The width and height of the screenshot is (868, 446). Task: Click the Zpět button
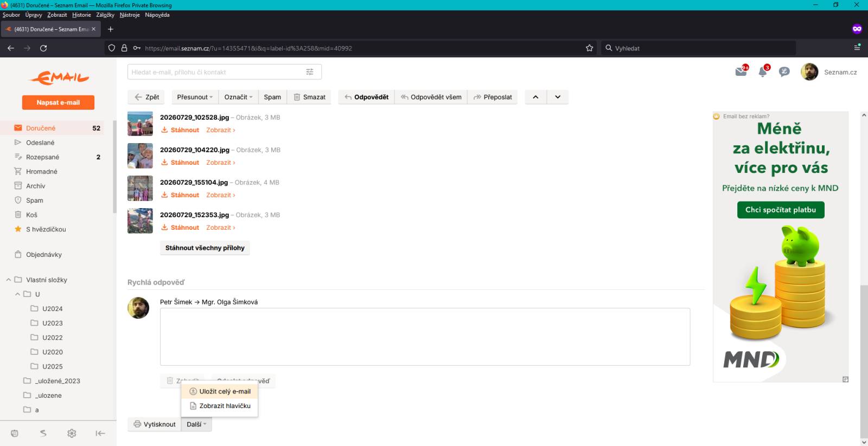146,97
